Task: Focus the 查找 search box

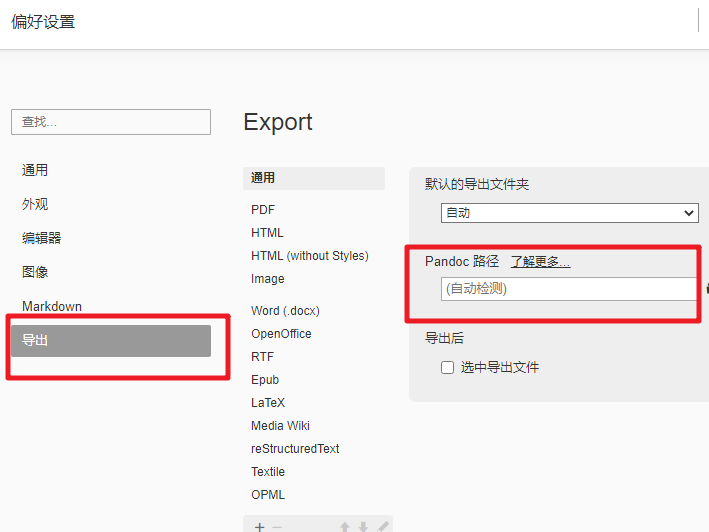Action: (111, 122)
